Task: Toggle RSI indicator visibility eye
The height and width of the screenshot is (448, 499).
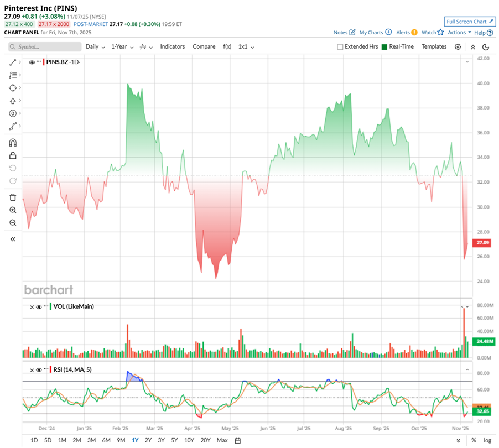Action: tap(39, 369)
